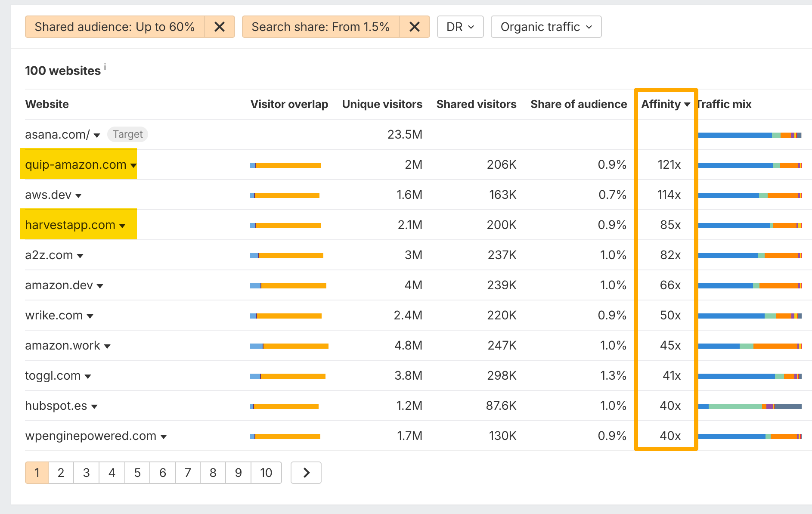Expand the harvestapp.com dropdown arrow
812x514 pixels.
pos(122,226)
